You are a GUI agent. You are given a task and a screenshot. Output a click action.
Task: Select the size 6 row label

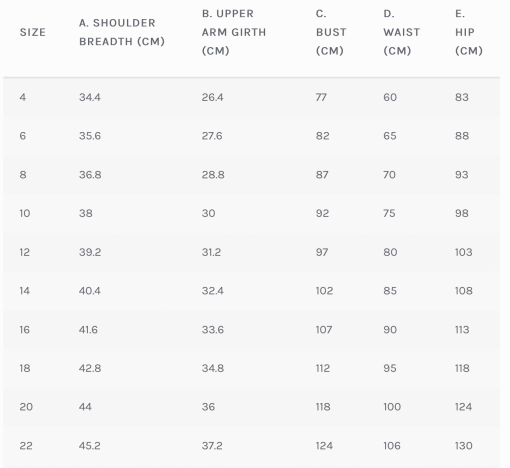23,136
